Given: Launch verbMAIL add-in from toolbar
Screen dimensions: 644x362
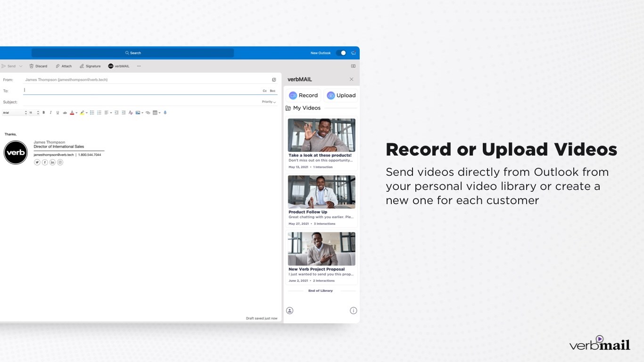Looking at the screenshot, I should click(119, 66).
